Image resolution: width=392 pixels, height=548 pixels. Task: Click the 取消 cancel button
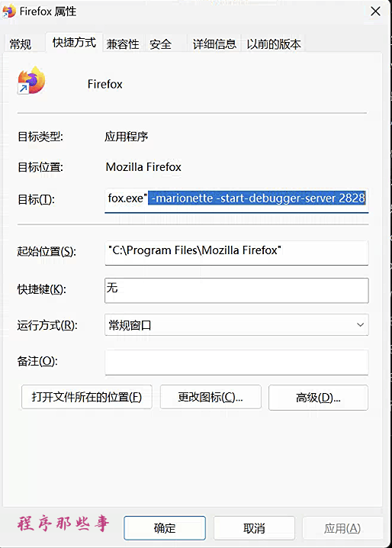point(254,527)
